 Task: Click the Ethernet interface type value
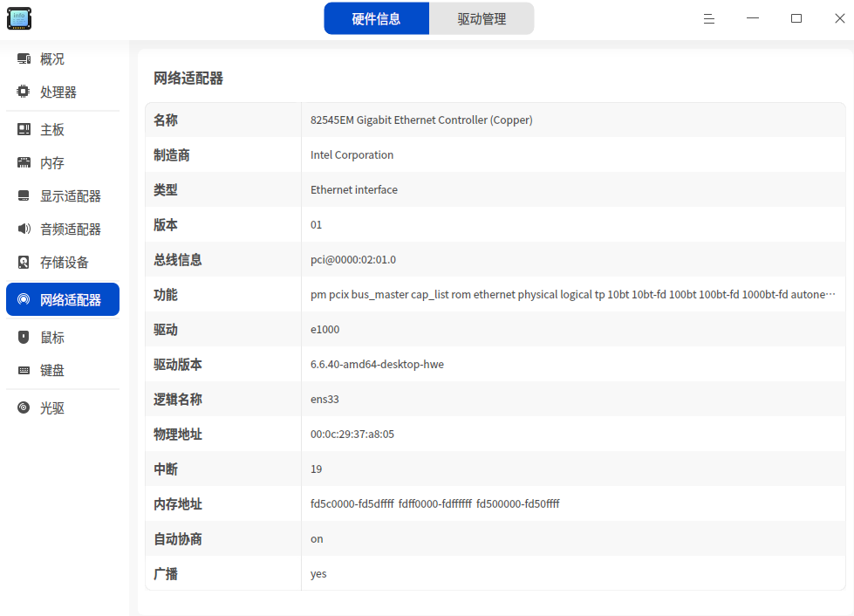tap(354, 189)
